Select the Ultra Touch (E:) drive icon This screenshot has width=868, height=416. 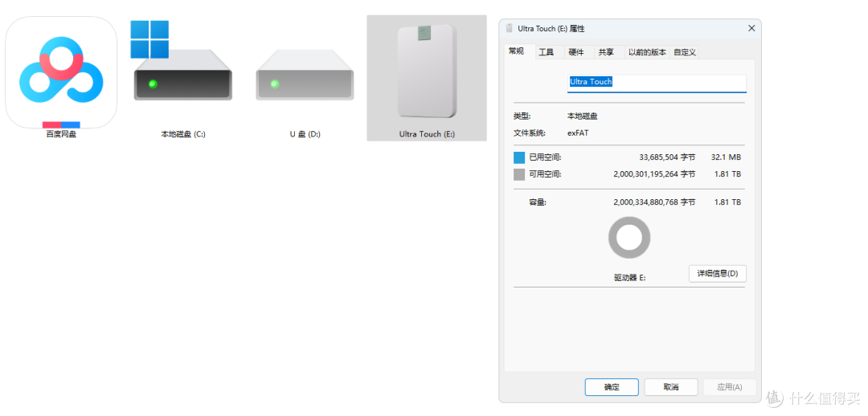(x=427, y=71)
